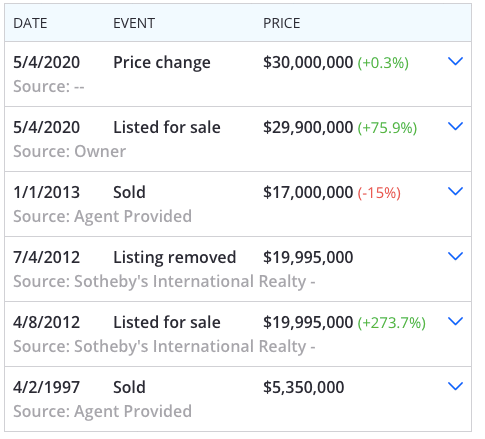Click Sotheby's source under 4/8/2012 listing
The width and height of the screenshot is (485, 439).
tap(164, 347)
